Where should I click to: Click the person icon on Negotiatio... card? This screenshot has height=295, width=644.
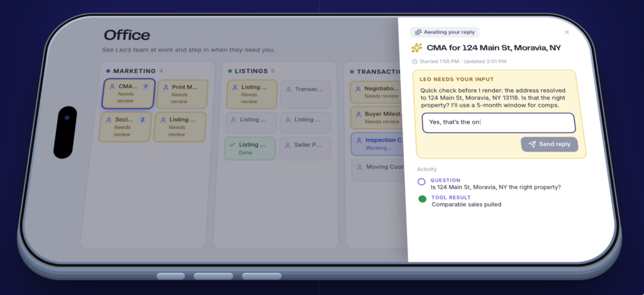tap(358, 88)
